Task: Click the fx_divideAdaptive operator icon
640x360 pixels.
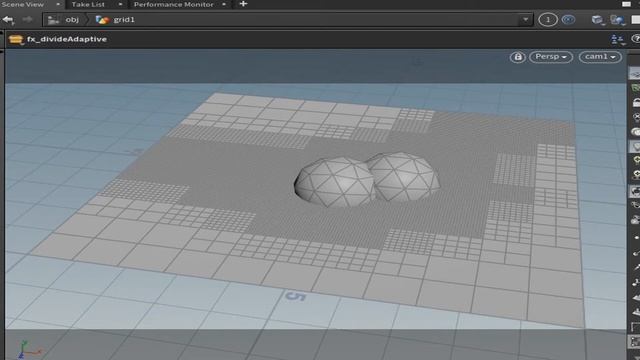Action: coord(16,40)
